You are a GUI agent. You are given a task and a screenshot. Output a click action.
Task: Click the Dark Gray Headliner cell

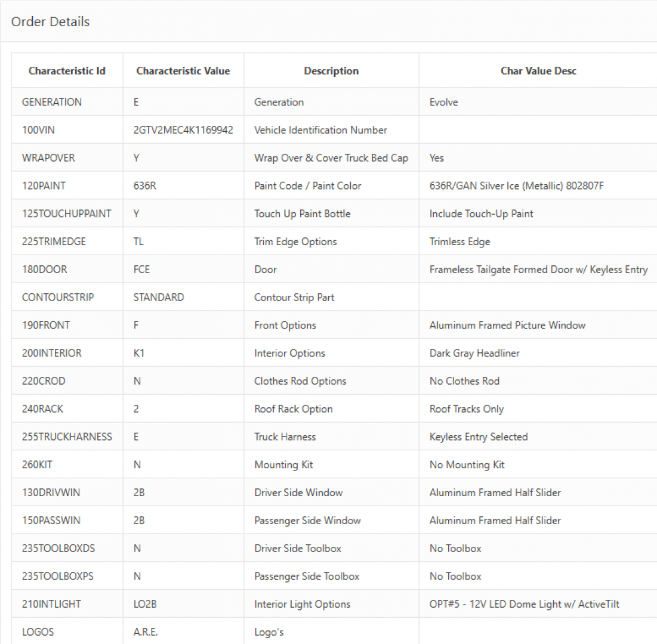pos(474,353)
